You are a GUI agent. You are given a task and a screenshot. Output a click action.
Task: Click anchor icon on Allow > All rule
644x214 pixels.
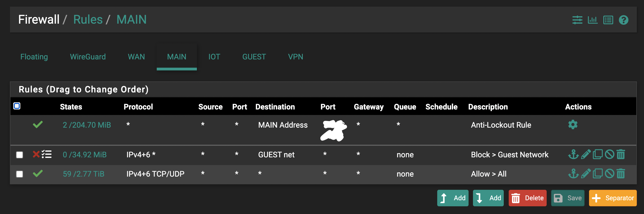[x=573, y=174]
